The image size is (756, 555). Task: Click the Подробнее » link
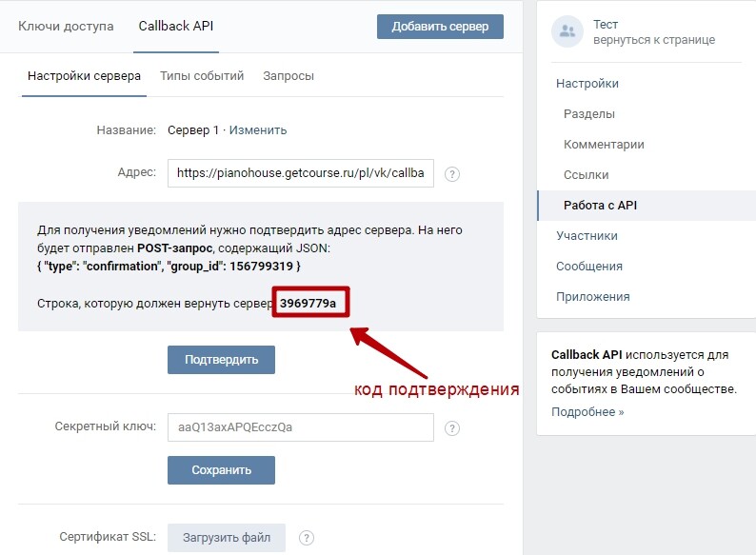(587, 412)
